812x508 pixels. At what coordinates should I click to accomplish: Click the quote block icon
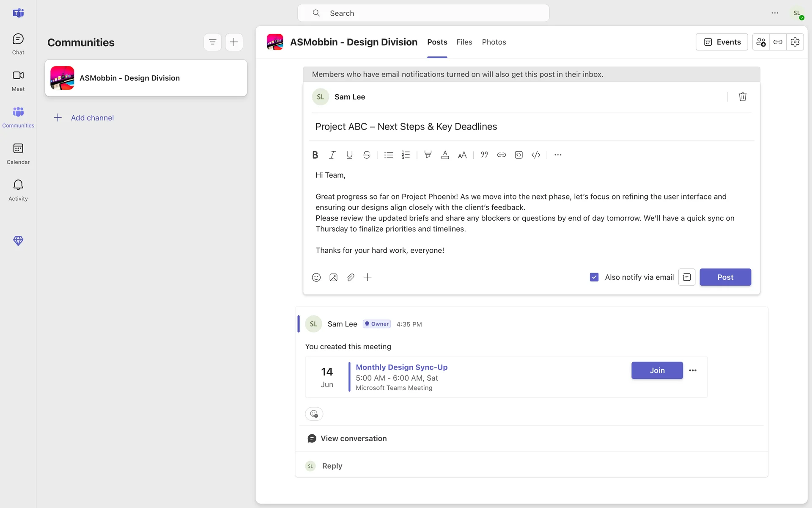click(484, 155)
